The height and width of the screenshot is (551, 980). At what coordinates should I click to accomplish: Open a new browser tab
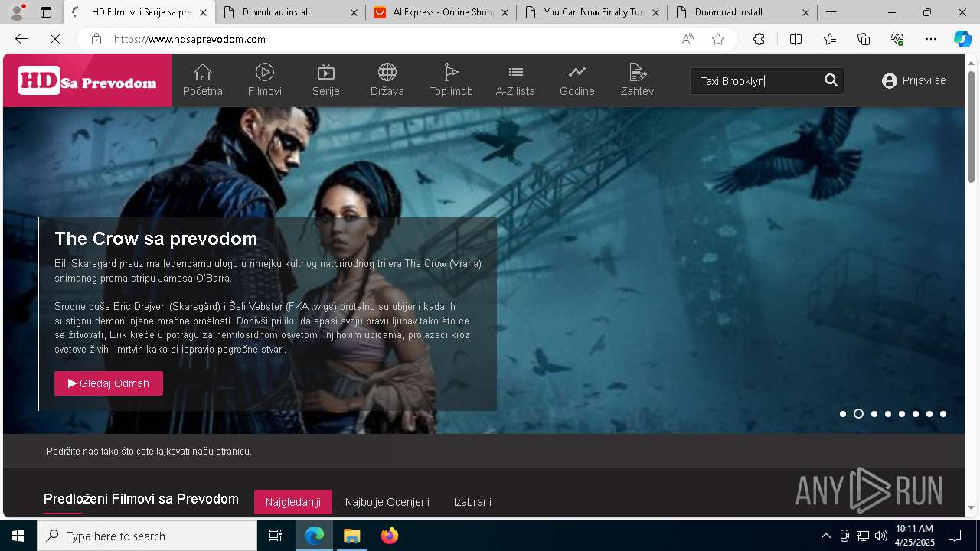831,12
